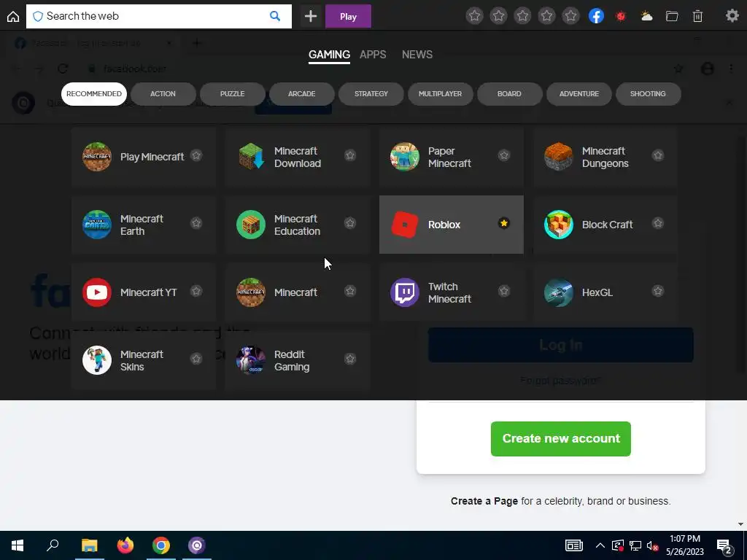Open Windows taskbar search
Viewport: 747px width, 560px height.
[x=53, y=545]
